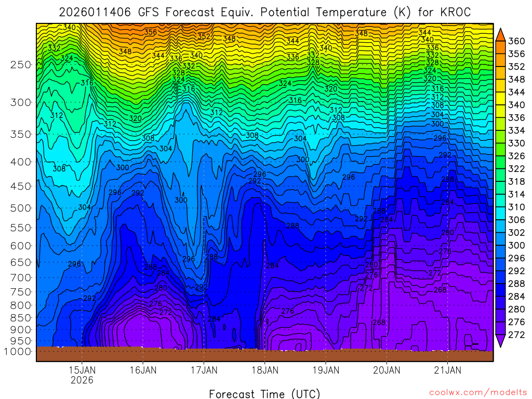Click the 348 colorbar legend value
Viewport: 532px width, 399px height.
tap(516, 79)
